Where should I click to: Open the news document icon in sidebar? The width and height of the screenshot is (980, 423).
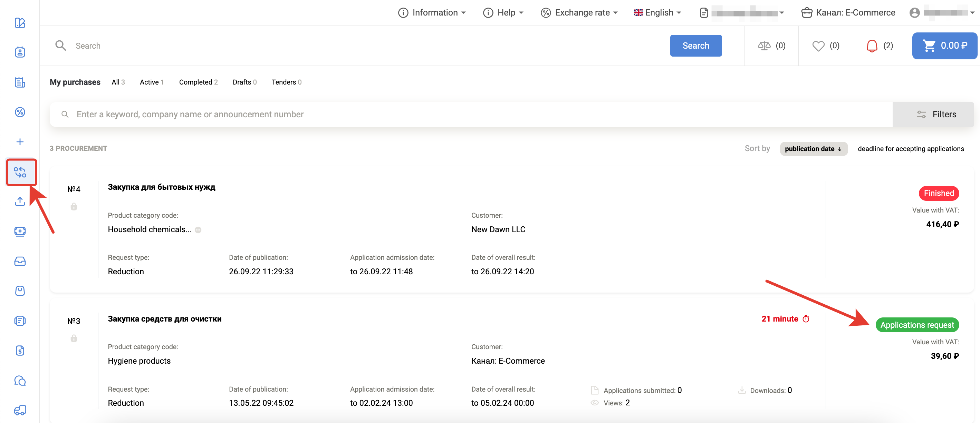(20, 321)
